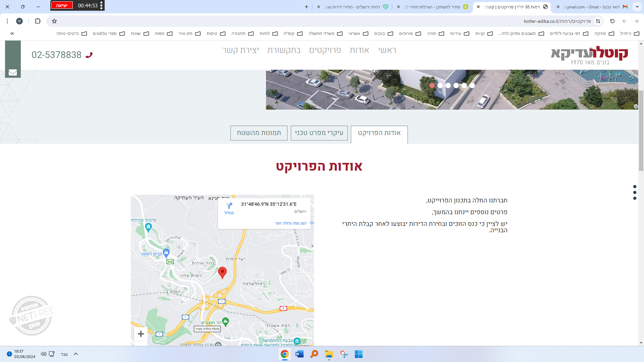Select the last white carousel dot

(x=472, y=85)
